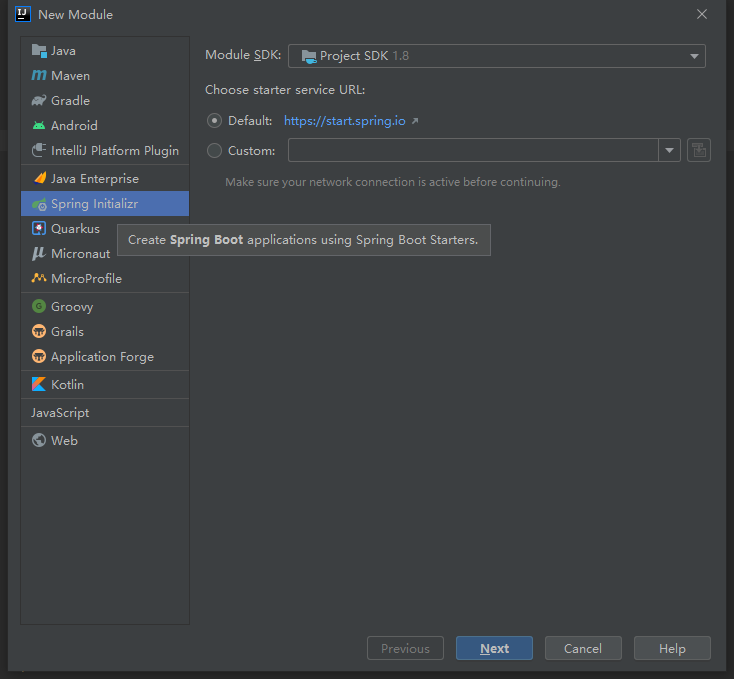Image resolution: width=734 pixels, height=679 pixels.
Task: Choose Gradle module type
Action: pyautogui.click(x=105, y=100)
